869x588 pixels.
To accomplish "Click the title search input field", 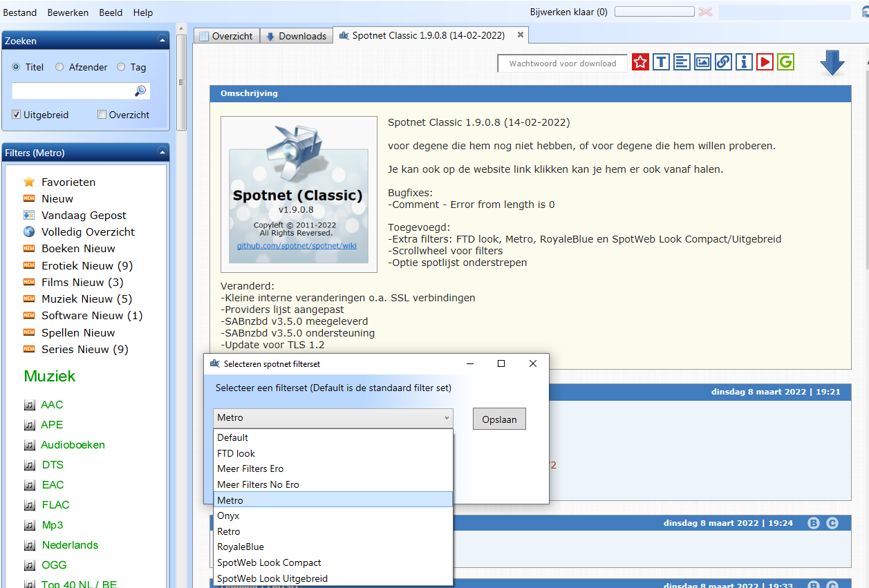I will (x=73, y=91).
